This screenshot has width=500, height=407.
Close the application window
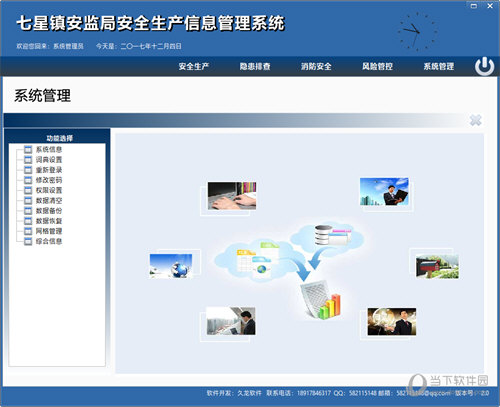coord(490,6)
